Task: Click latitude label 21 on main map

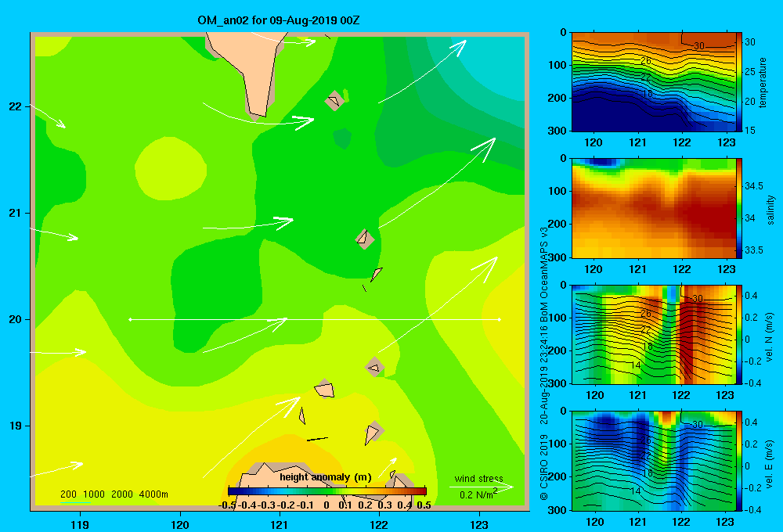Action: pos(15,213)
